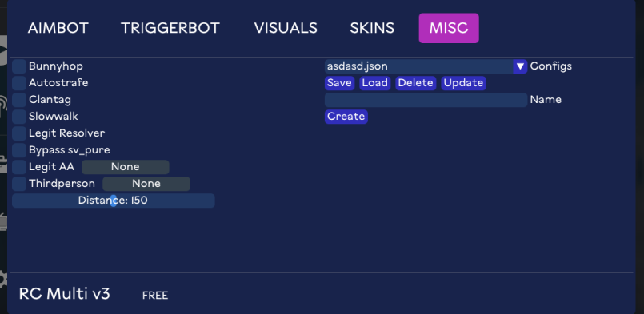644x314 pixels.
Task: Enable the Slowwalk checkbox
Action: click(x=19, y=117)
